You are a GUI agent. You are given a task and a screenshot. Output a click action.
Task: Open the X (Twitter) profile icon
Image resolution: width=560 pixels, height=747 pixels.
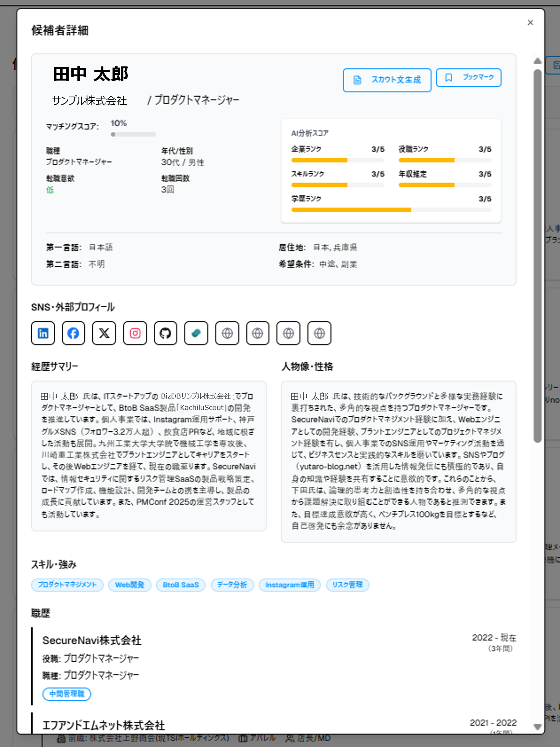point(104,333)
